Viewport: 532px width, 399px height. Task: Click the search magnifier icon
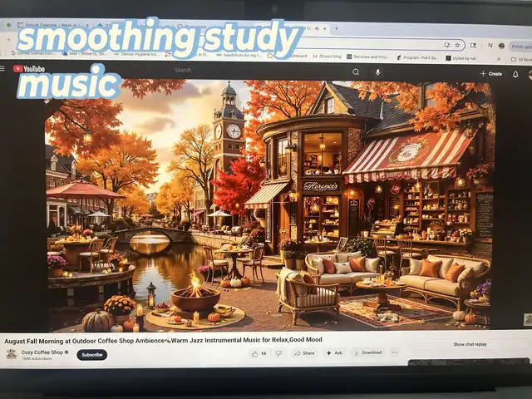pos(355,72)
